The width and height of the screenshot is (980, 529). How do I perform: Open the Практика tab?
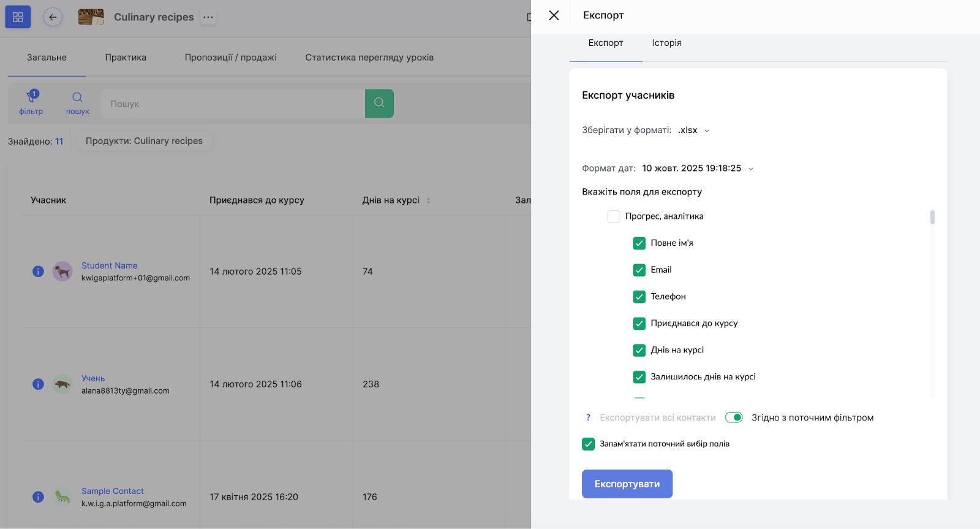pyautogui.click(x=126, y=58)
